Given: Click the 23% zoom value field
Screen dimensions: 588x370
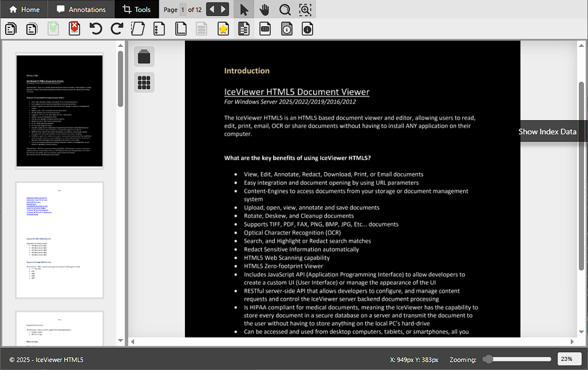Looking at the screenshot, I should [569, 359].
